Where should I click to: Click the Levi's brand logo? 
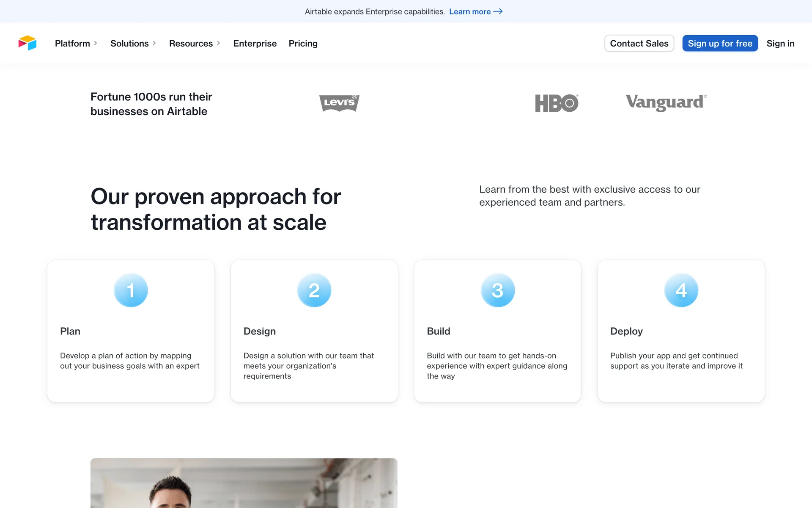339,103
